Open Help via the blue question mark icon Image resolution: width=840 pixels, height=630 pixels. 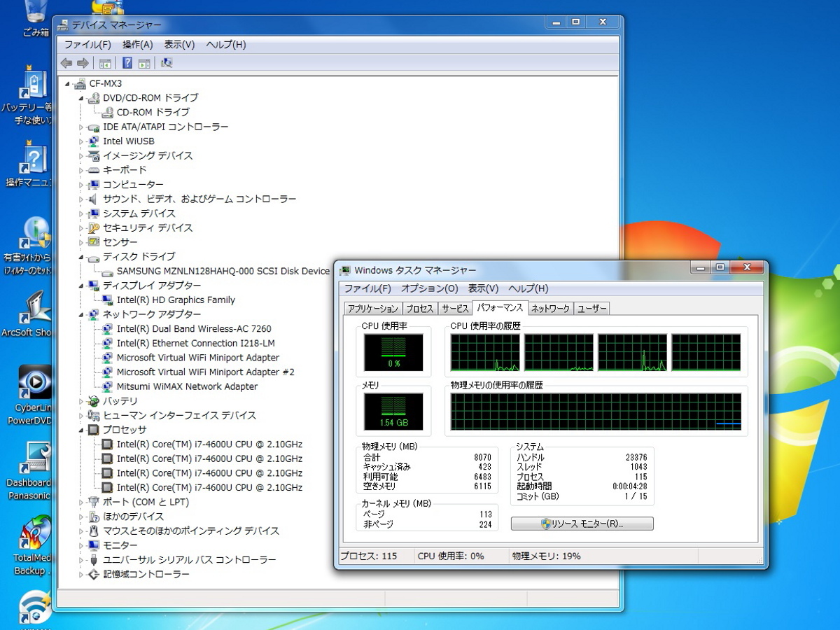[127, 63]
